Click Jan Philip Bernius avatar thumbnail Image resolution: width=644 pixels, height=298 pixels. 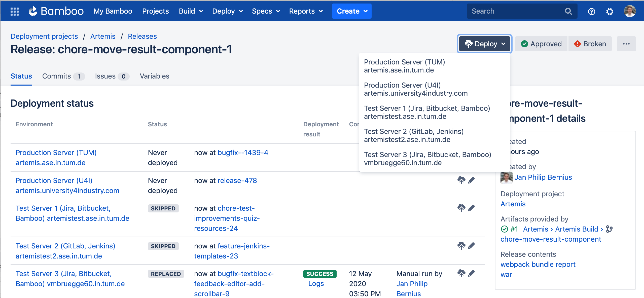pyautogui.click(x=506, y=177)
